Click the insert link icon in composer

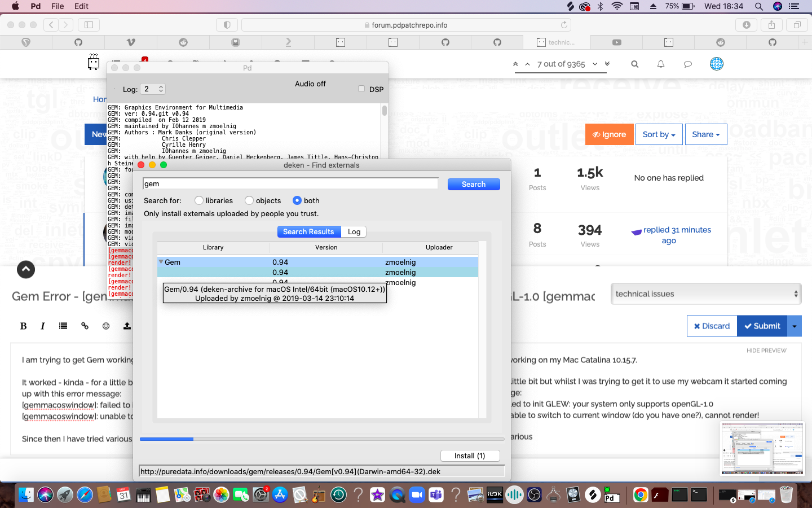pos(85,326)
